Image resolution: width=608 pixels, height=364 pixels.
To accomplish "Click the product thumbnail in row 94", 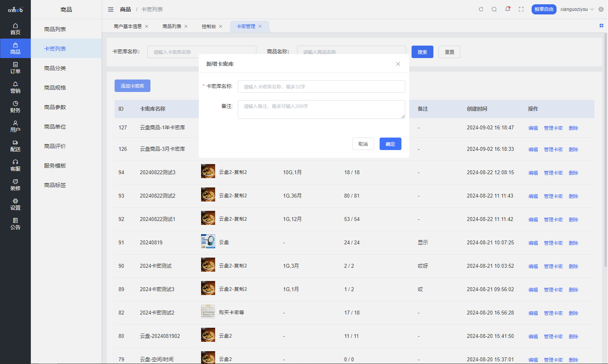I will (x=208, y=171).
